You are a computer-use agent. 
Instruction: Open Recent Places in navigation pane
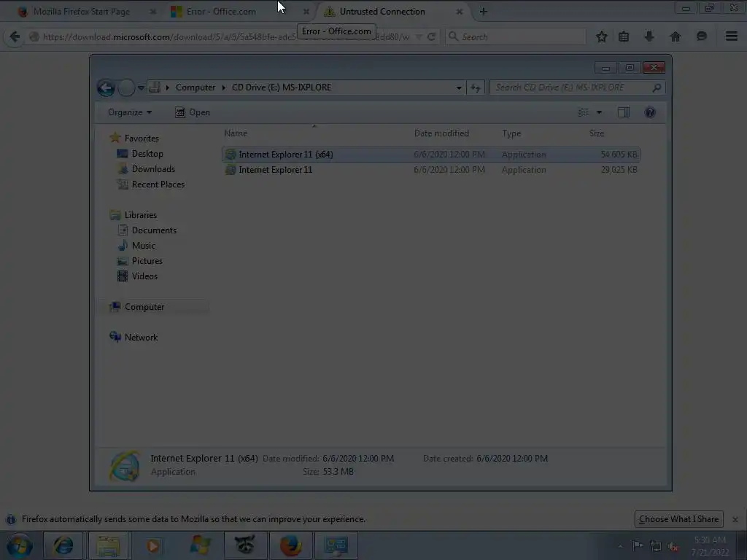(x=158, y=184)
